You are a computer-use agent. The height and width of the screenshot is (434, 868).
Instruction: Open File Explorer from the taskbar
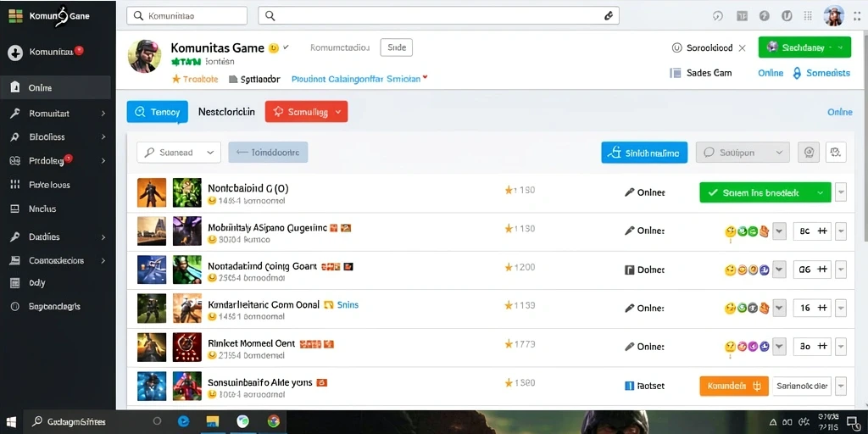(x=213, y=422)
